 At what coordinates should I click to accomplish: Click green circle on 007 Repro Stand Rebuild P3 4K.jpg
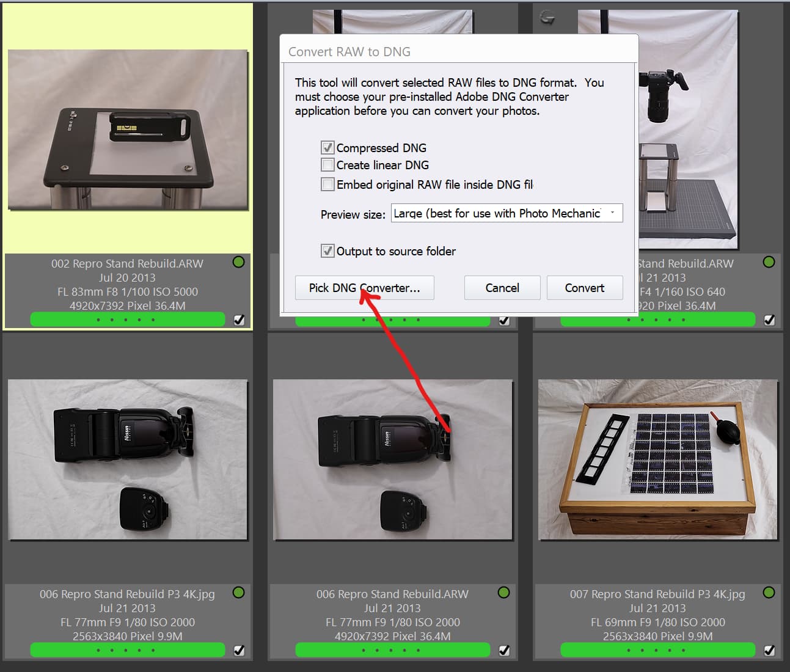[x=769, y=593]
